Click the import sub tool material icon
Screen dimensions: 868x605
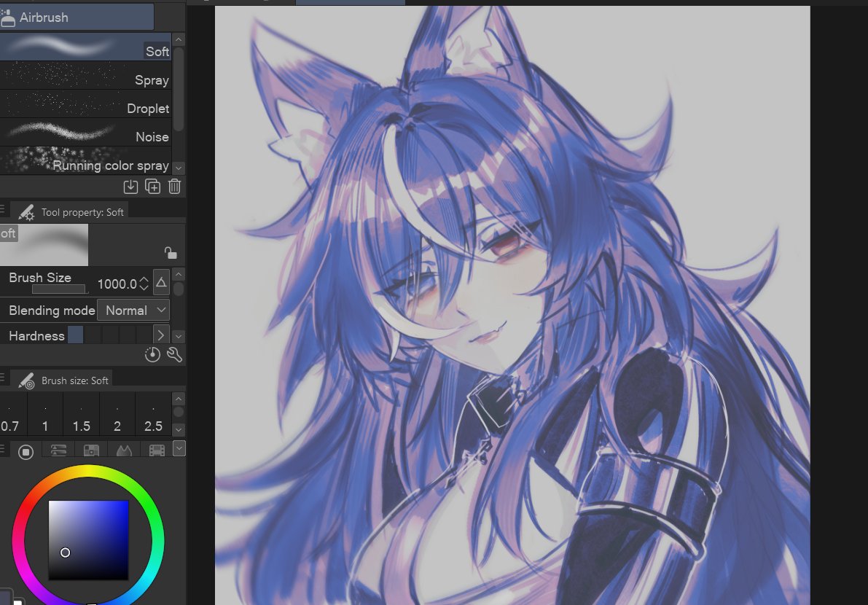tap(130, 187)
